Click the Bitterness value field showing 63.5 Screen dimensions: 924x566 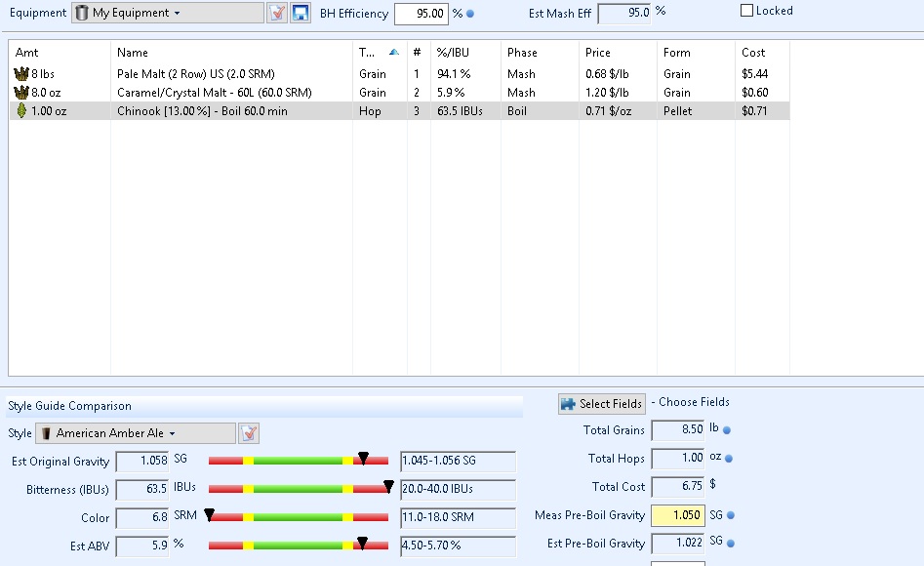(x=142, y=489)
